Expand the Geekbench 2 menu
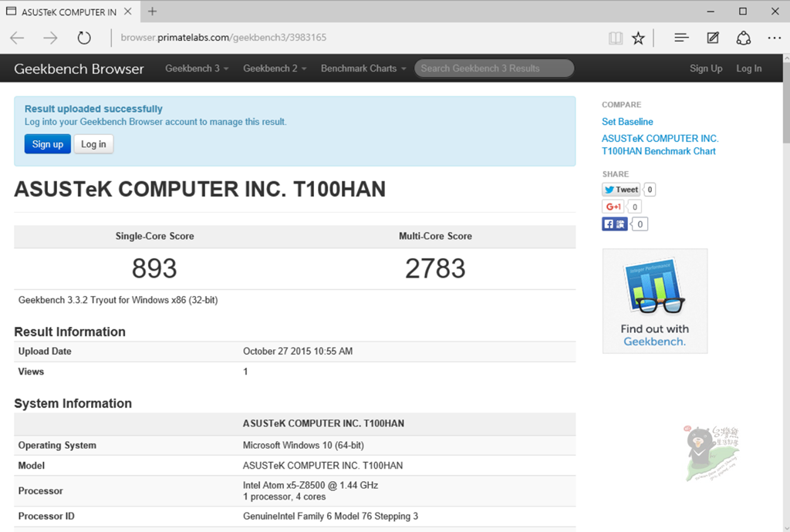Screen dimensions: 790x532 [275, 69]
